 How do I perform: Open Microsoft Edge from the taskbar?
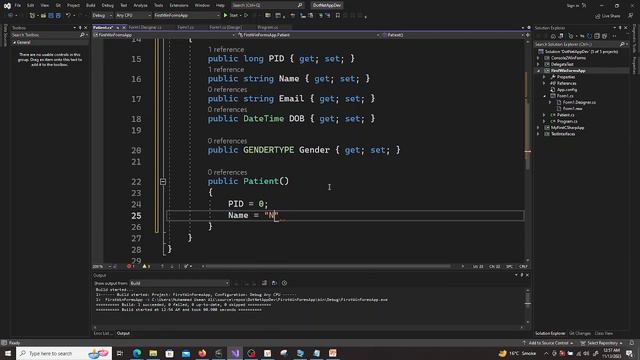137,353
